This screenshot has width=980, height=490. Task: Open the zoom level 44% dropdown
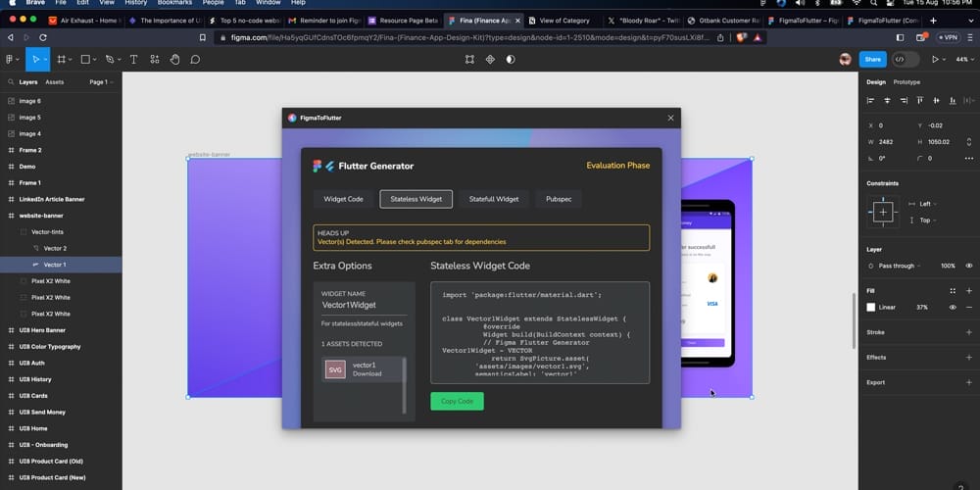coord(963,59)
